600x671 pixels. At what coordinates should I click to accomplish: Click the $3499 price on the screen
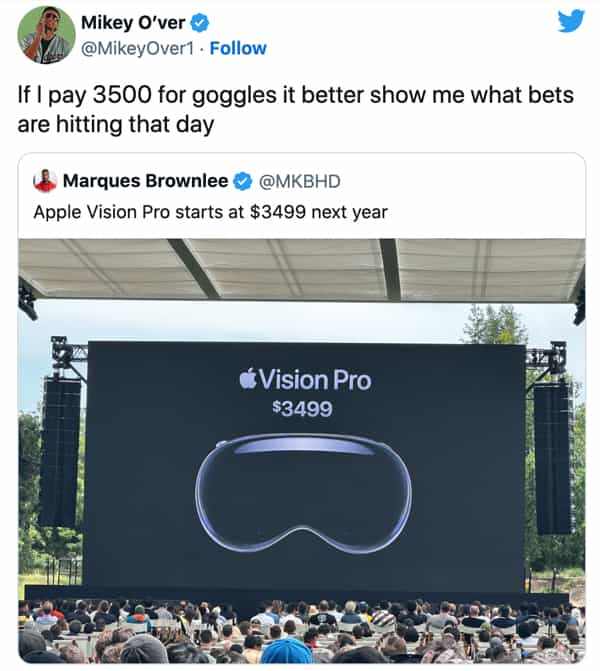click(302, 409)
